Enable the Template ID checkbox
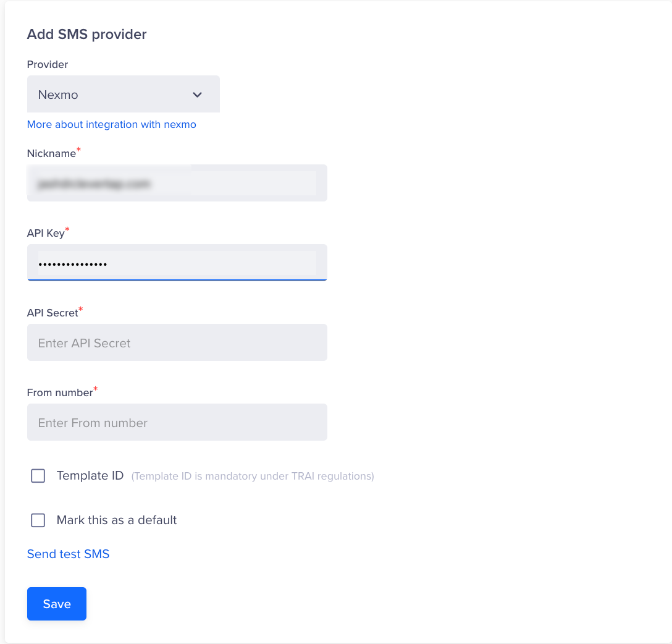The height and width of the screenshot is (644, 672). (38, 475)
